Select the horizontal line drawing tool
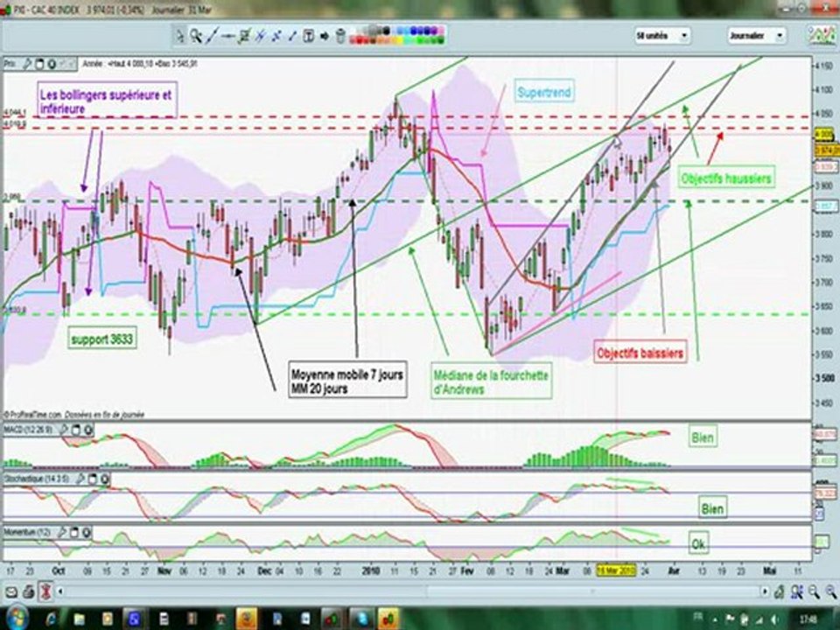This screenshot has width=840, height=630. [x=228, y=36]
